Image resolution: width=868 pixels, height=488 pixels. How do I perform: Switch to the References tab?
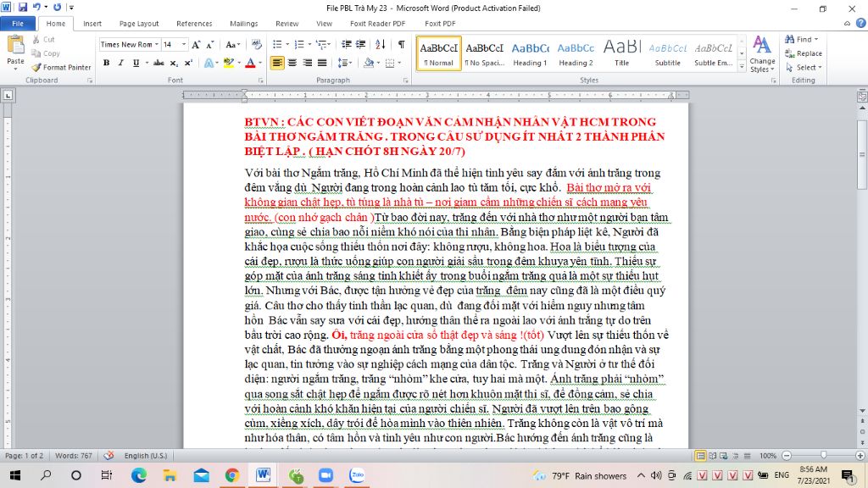click(194, 23)
